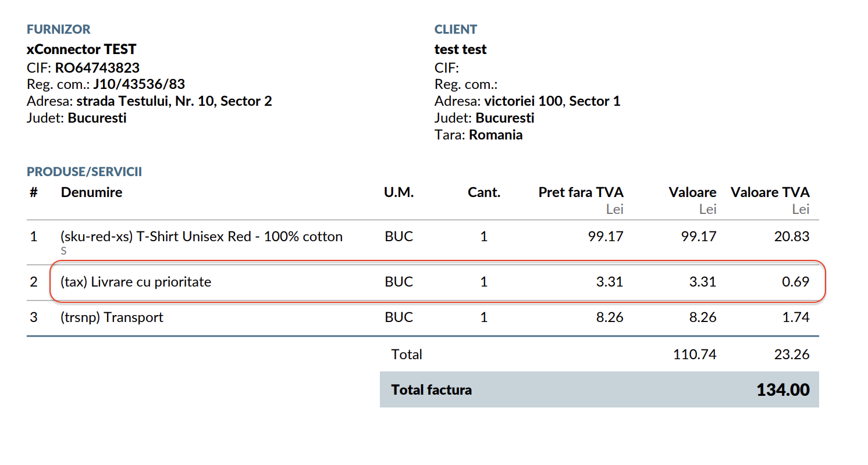Select registration number J10/43536/83
Viewport: 868px width, 465px height.
[x=139, y=84]
